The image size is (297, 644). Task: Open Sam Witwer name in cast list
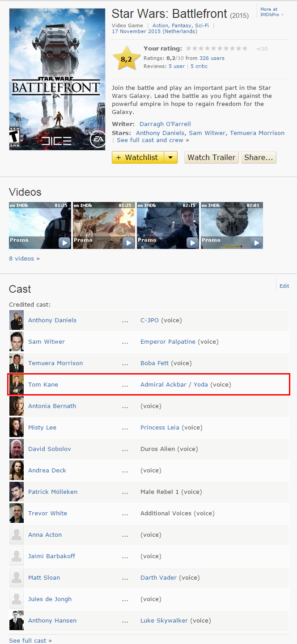pyautogui.click(x=47, y=341)
